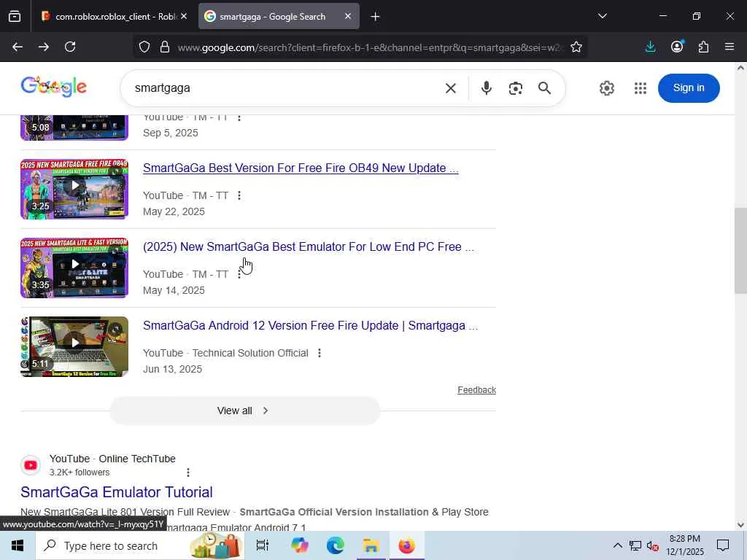The width and height of the screenshot is (747, 560).
Task: Play the 3:25 OB49 video thumbnail
Action: pos(74,189)
